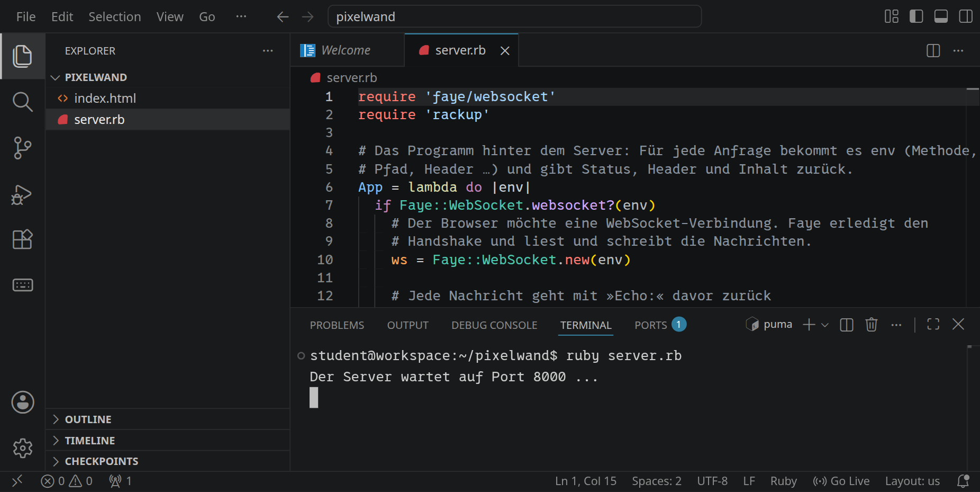Open the Go menu
Screen dimensions: 980x492
pos(207,17)
